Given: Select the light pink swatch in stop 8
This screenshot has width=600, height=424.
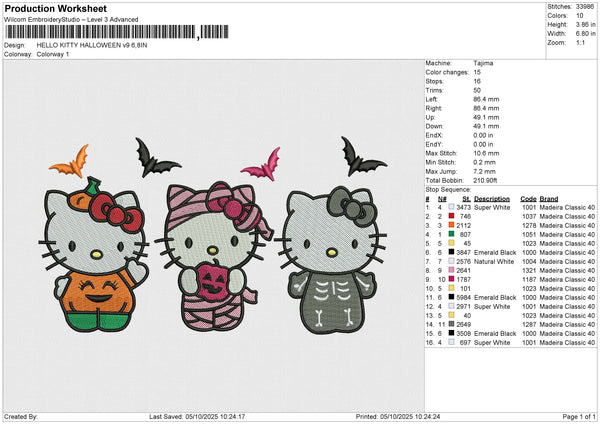Looking at the screenshot, I should (452, 270).
